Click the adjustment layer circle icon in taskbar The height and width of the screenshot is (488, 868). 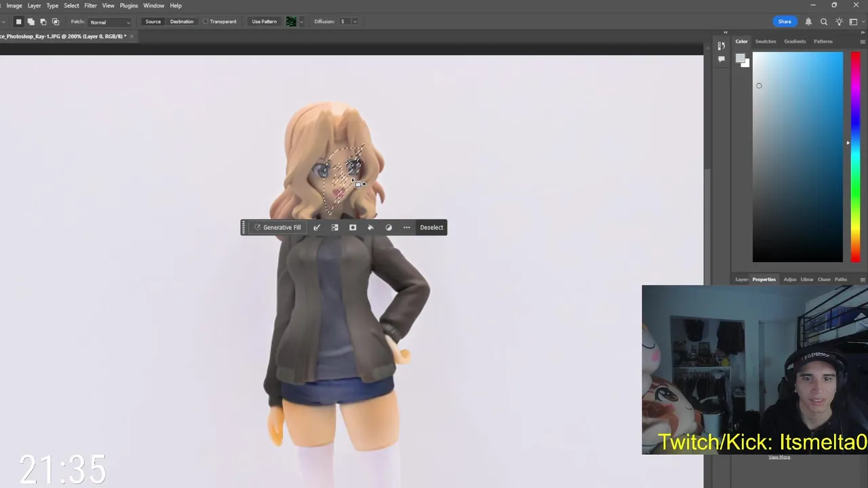pyautogui.click(x=389, y=228)
